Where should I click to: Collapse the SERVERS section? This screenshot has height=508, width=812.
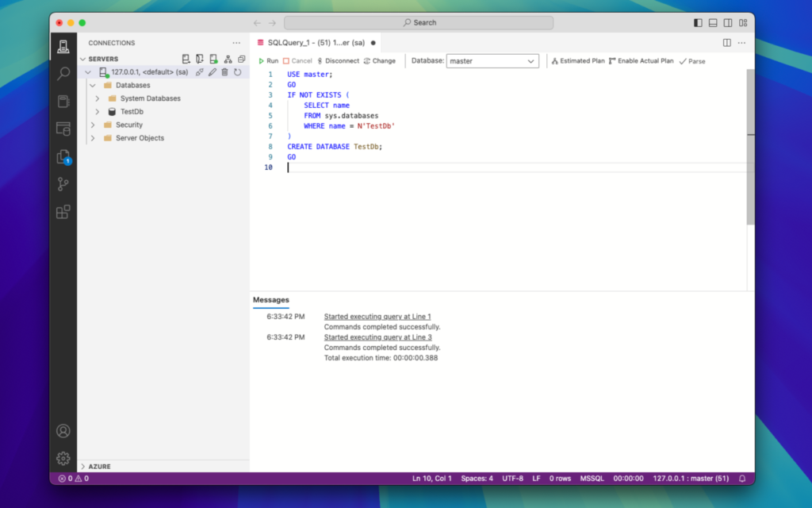coord(82,59)
